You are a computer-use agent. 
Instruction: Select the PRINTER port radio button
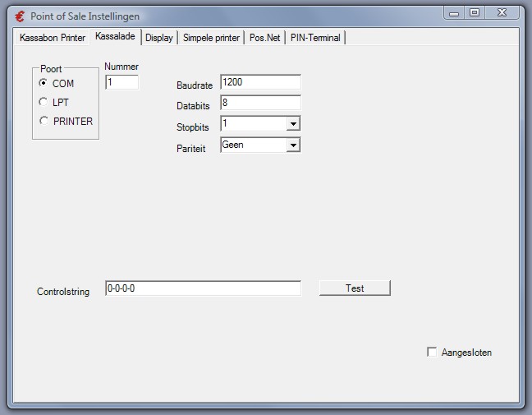click(44, 121)
